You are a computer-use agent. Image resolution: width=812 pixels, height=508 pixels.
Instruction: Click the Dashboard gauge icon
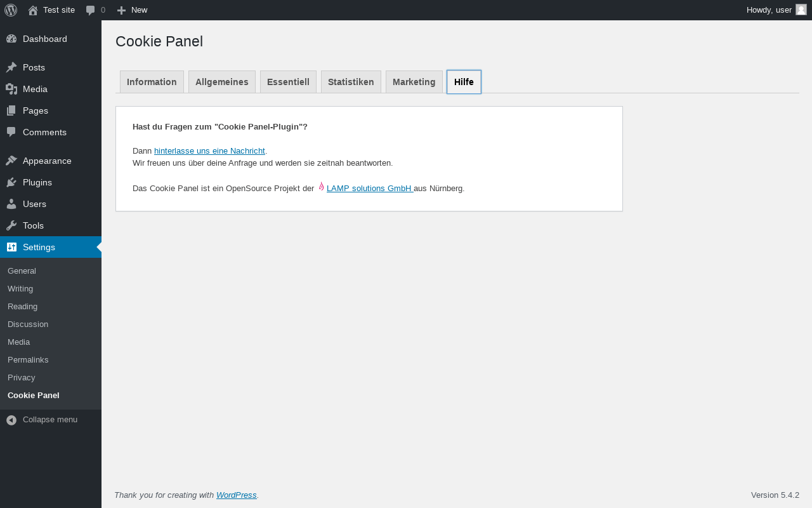(x=11, y=39)
